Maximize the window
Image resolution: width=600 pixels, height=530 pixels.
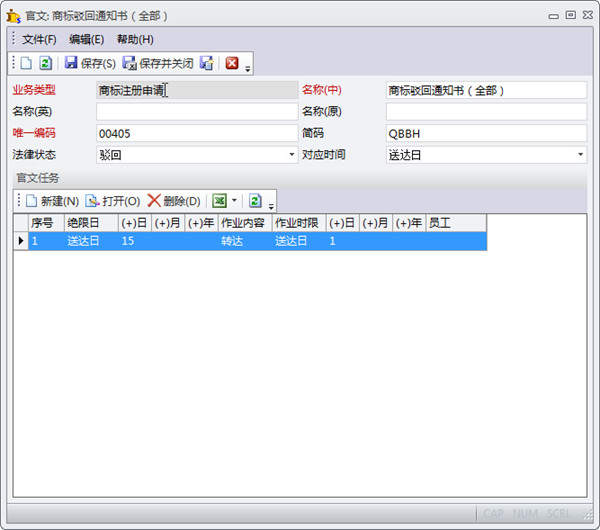(x=571, y=15)
